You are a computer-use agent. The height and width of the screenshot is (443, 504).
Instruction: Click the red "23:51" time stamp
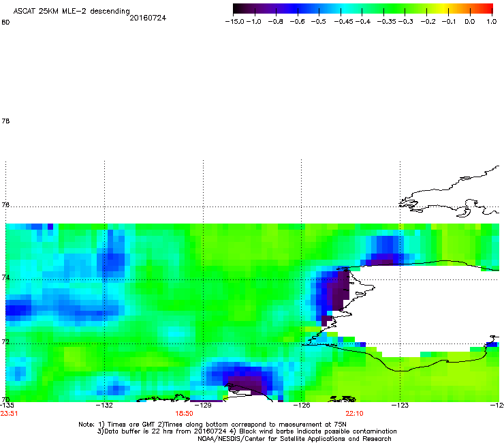tap(9, 414)
